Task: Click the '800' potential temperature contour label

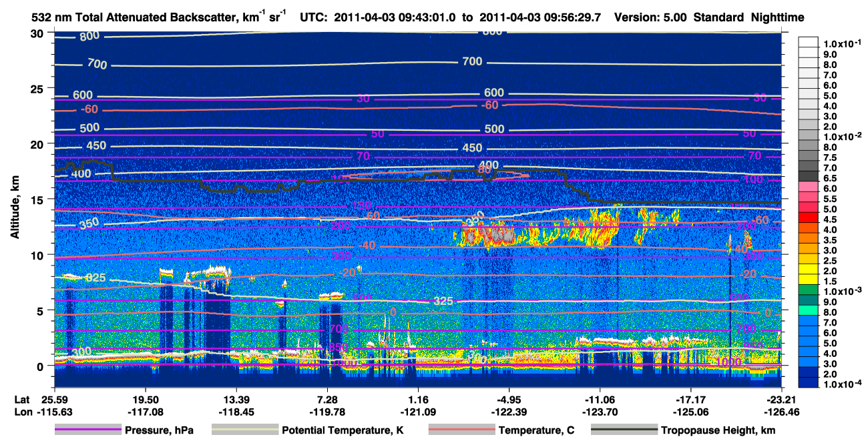Action: [x=90, y=37]
